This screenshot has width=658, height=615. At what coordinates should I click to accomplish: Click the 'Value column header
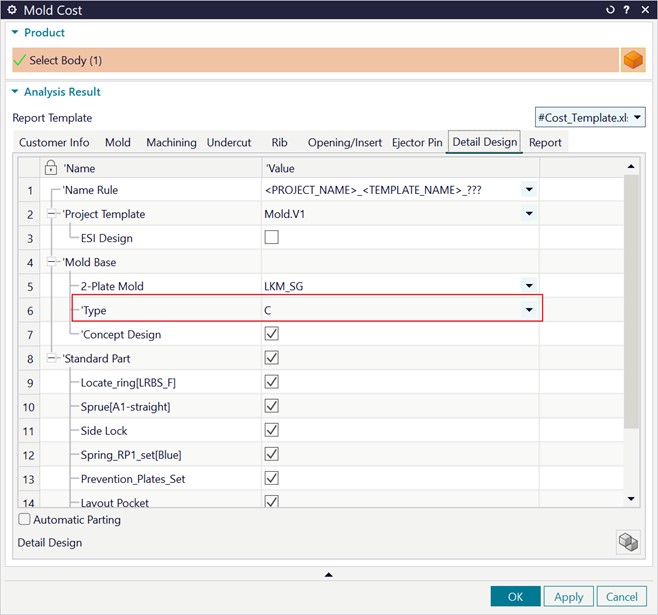(400, 168)
